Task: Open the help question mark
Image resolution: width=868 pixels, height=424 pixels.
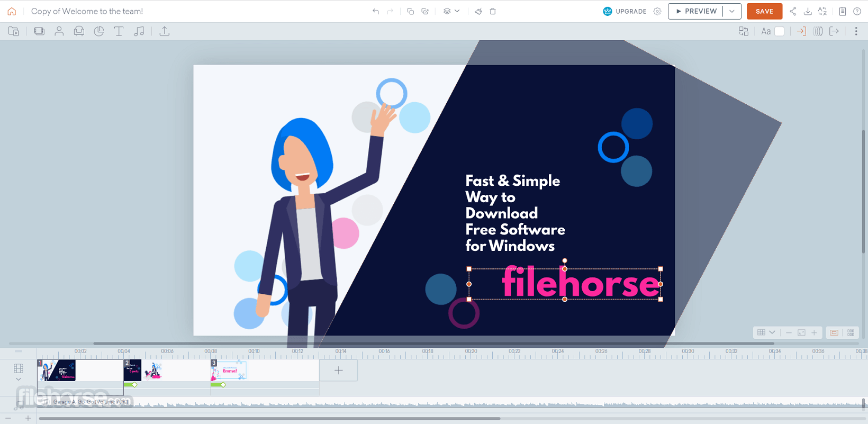Action: 857,11
